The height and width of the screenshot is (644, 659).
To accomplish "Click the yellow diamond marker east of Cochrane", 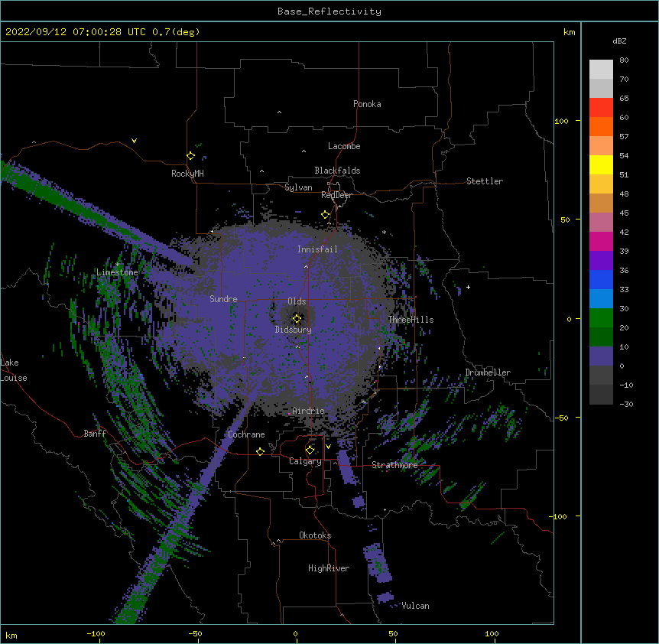I will (260, 451).
